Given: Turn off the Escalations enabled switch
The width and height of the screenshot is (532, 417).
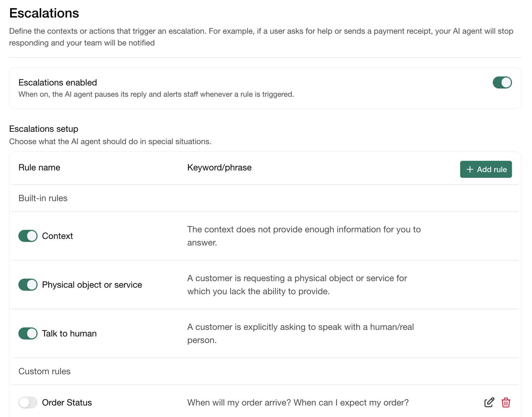Looking at the screenshot, I should tap(502, 83).
